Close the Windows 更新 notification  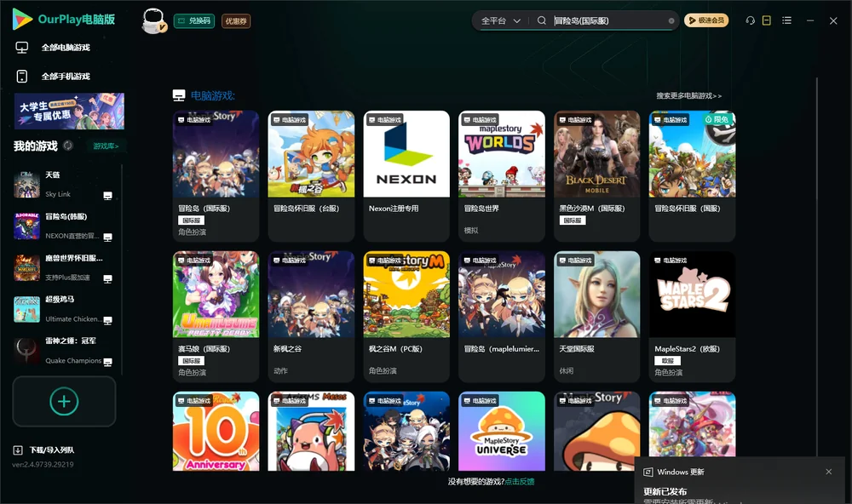[x=829, y=472]
